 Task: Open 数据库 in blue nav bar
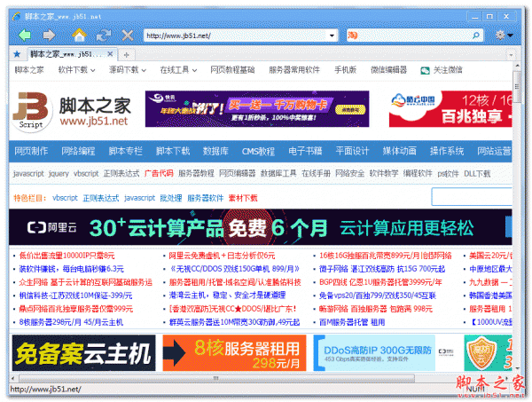(215, 151)
